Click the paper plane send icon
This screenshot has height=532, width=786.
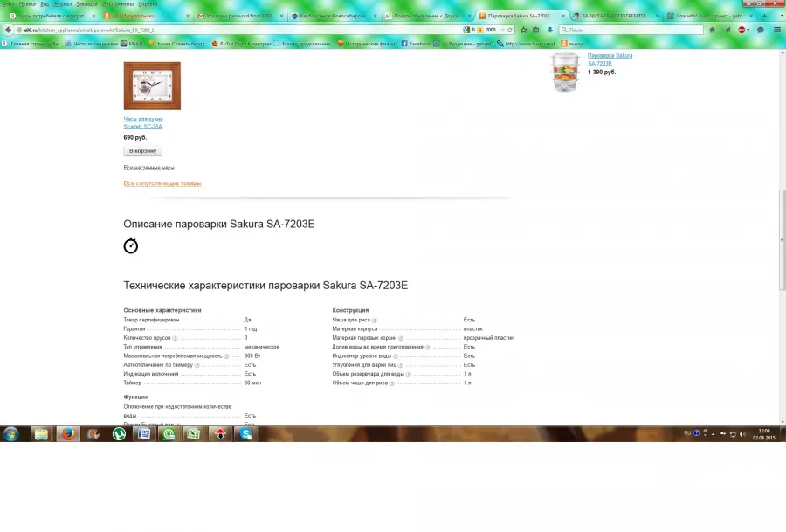727,30
